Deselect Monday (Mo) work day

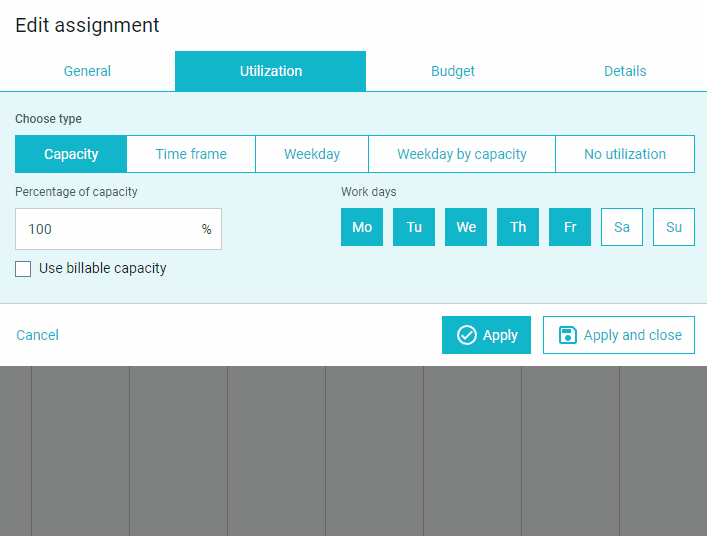pyautogui.click(x=362, y=227)
